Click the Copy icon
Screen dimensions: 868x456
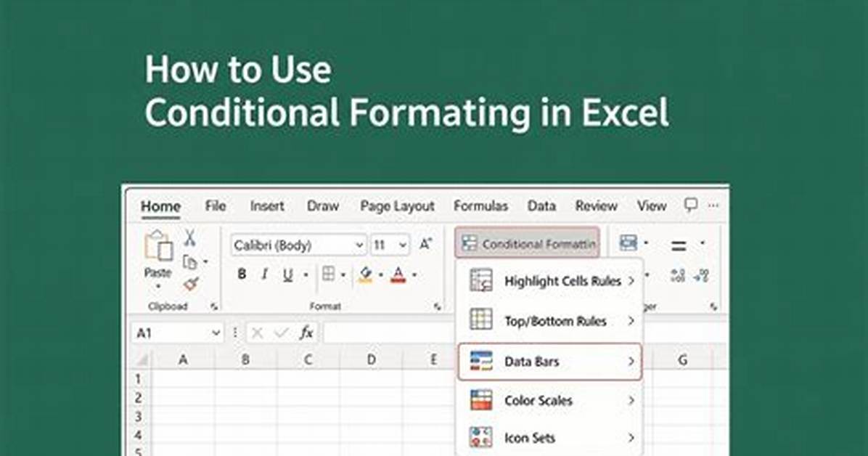pyautogui.click(x=190, y=261)
